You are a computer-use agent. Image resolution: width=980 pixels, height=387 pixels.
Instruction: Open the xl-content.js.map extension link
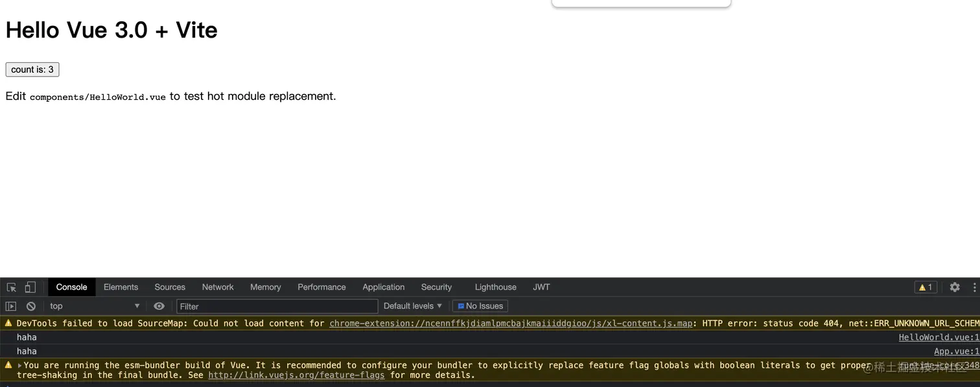tap(511, 323)
